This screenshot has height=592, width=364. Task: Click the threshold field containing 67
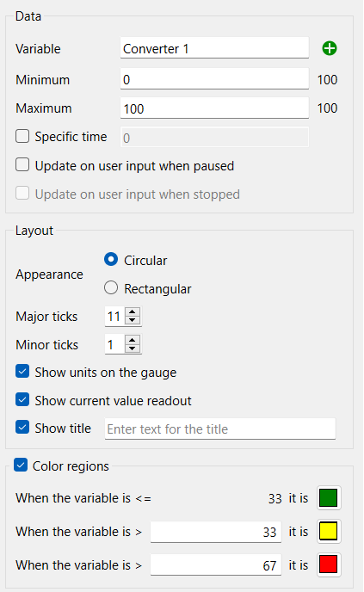216,565
